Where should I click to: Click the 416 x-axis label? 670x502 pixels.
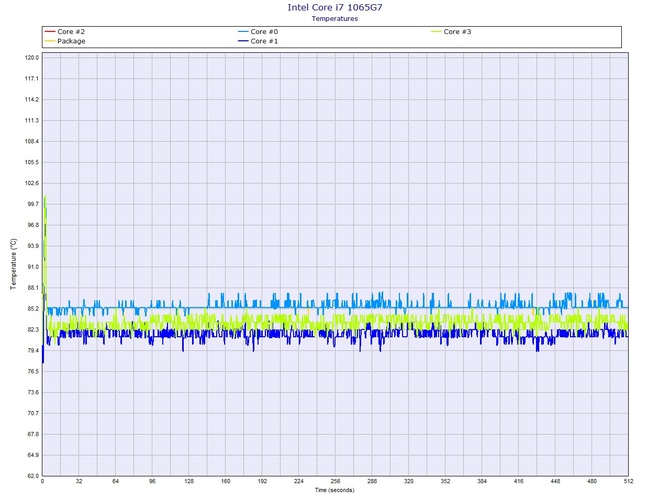click(x=519, y=481)
